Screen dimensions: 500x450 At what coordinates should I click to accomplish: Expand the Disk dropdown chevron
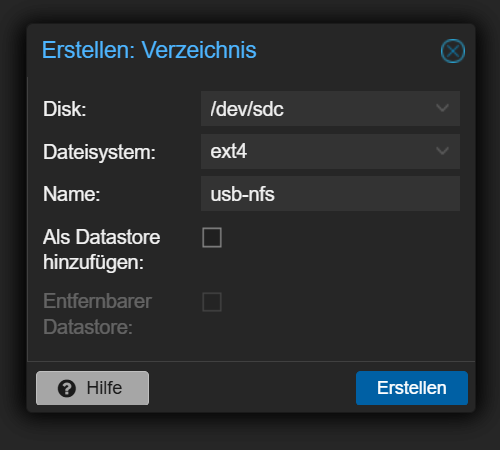point(442,108)
